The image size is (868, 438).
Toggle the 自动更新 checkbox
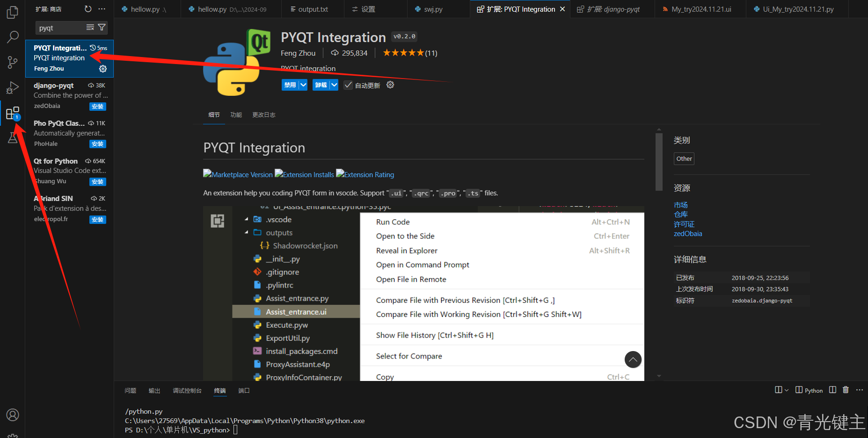point(348,85)
